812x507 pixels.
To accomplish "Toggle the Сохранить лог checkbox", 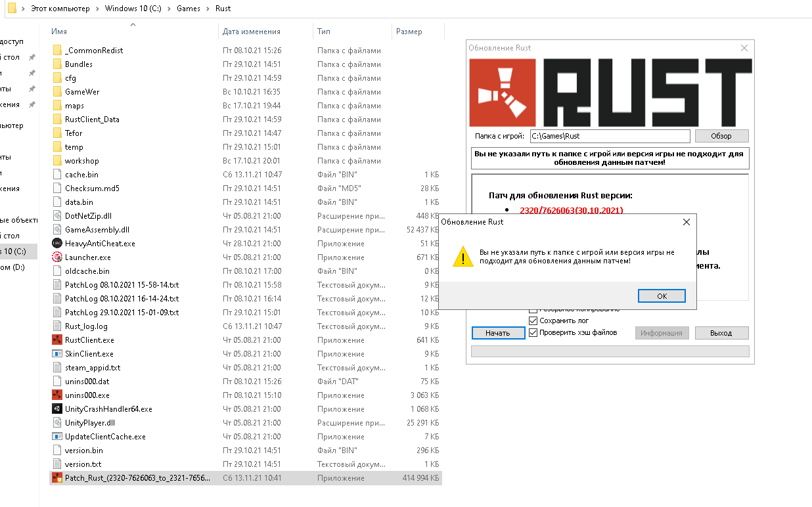I will (533, 320).
